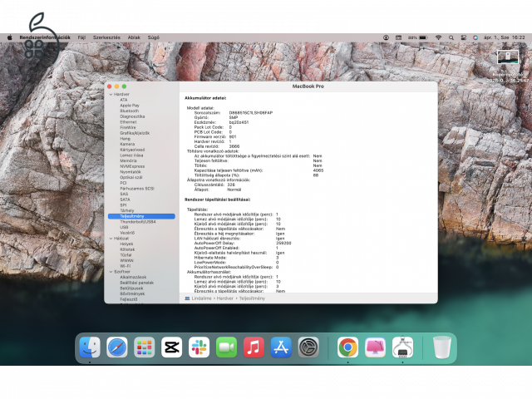Image resolution: width=532 pixels, height=399 pixels.
Task: Open Finder from the Dock
Action: tap(90, 347)
